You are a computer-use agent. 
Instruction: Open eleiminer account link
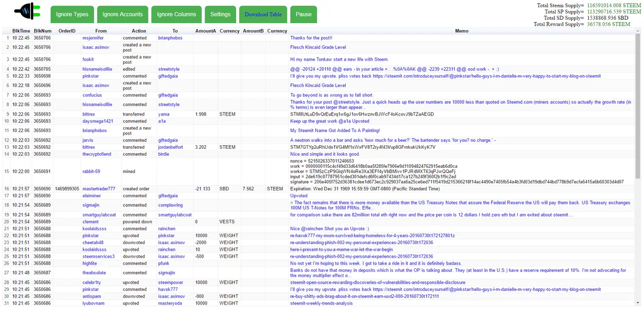coord(92,196)
